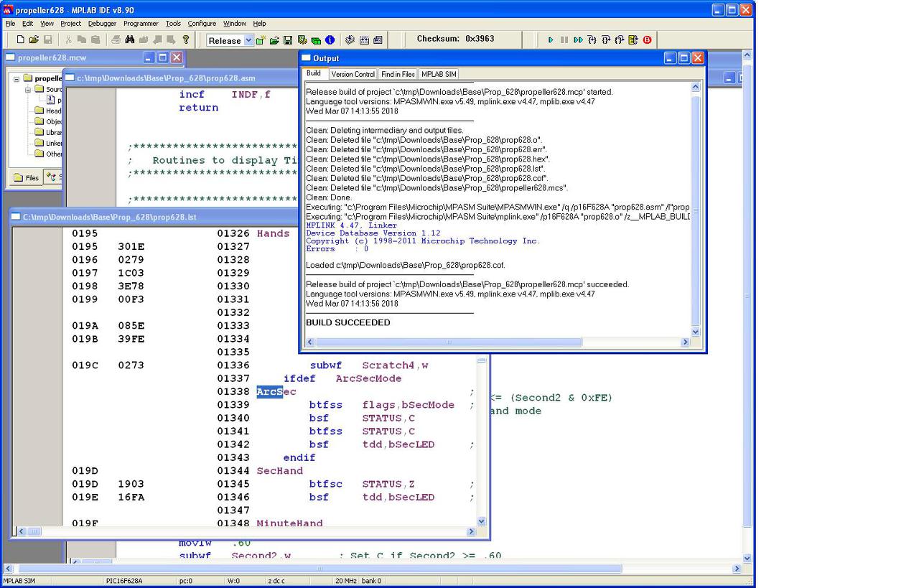This screenshot has height=588, width=919.
Task: Click the blue Project info icon
Action: [330, 40]
